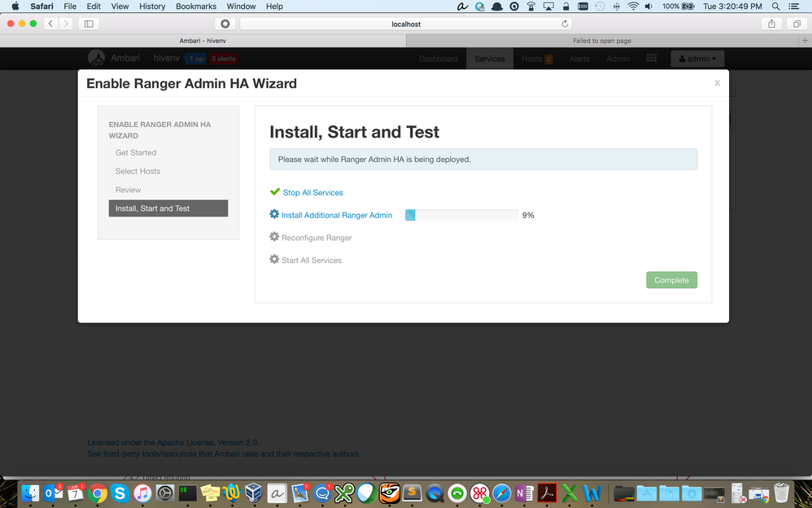Reload the localhost page

[x=565, y=24]
